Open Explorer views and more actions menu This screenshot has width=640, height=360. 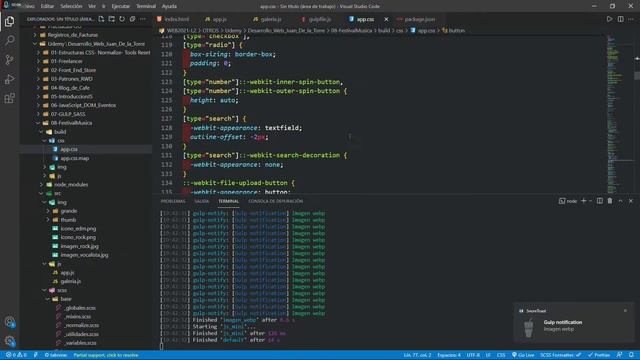pyautogui.click(x=143, y=19)
